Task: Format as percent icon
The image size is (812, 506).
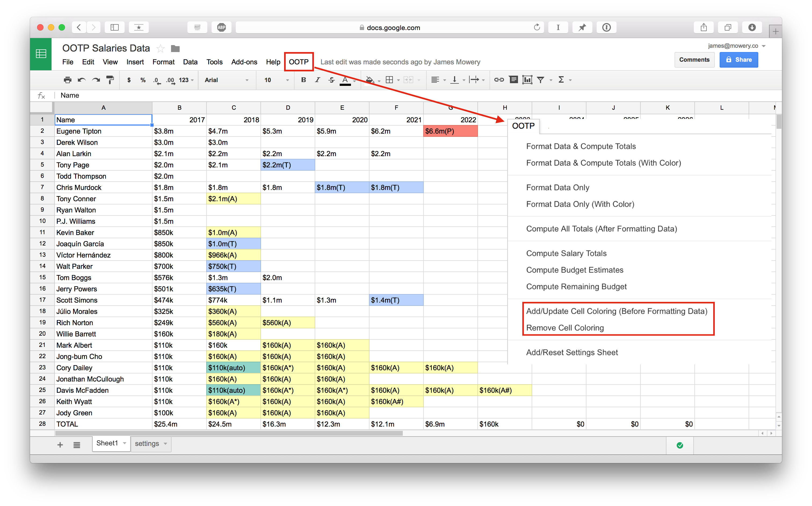Action: pyautogui.click(x=143, y=80)
